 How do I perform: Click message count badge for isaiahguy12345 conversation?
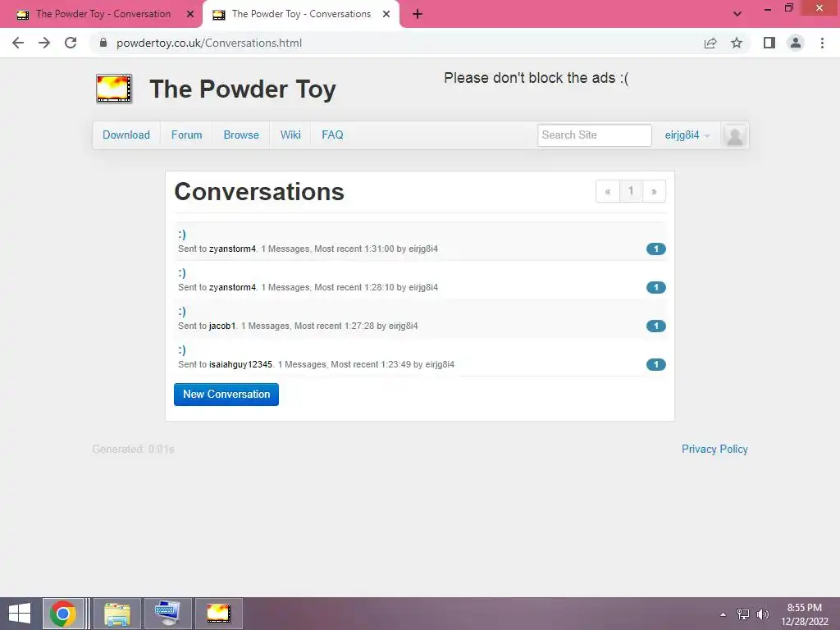click(x=655, y=364)
